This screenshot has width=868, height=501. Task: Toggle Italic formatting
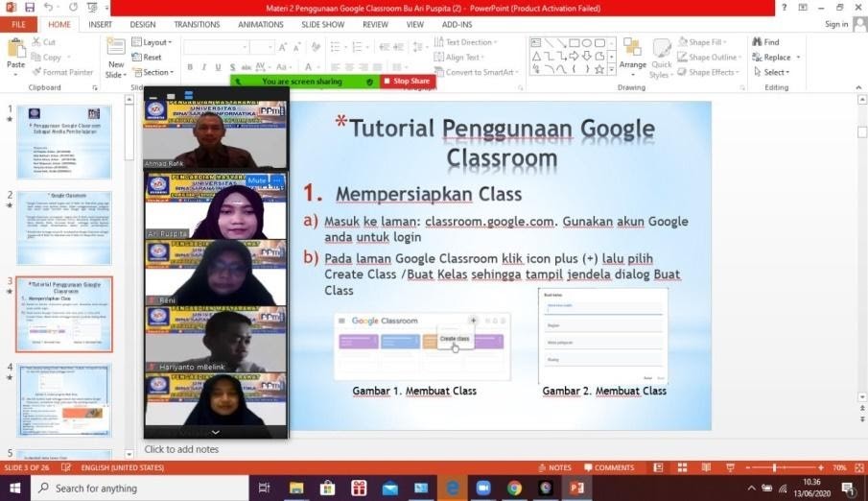click(x=203, y=67)
